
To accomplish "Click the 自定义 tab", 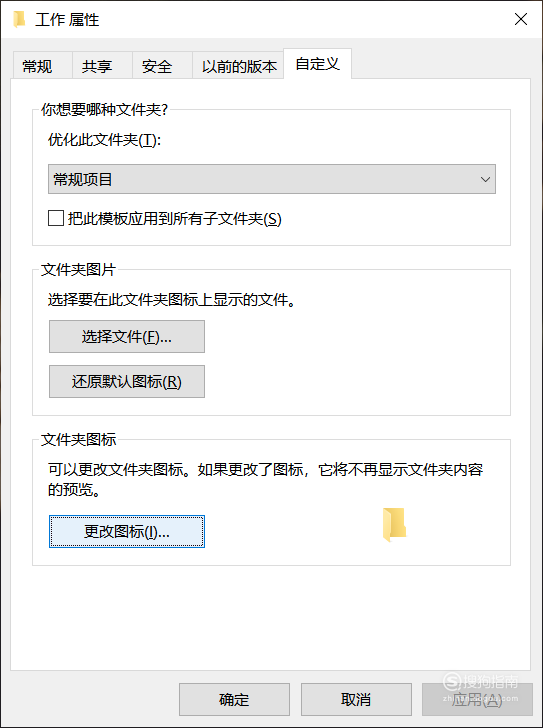I will click(x=317, y=64).
